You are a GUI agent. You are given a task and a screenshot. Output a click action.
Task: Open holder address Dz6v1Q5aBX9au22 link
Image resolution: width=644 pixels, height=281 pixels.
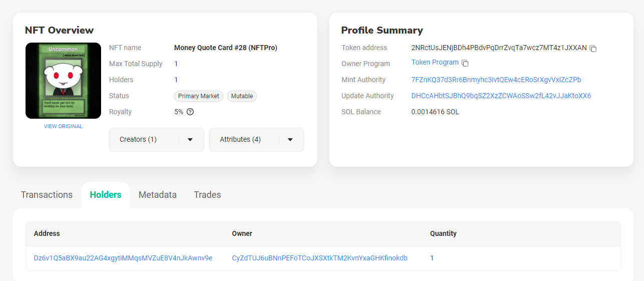tap(123, 258)
